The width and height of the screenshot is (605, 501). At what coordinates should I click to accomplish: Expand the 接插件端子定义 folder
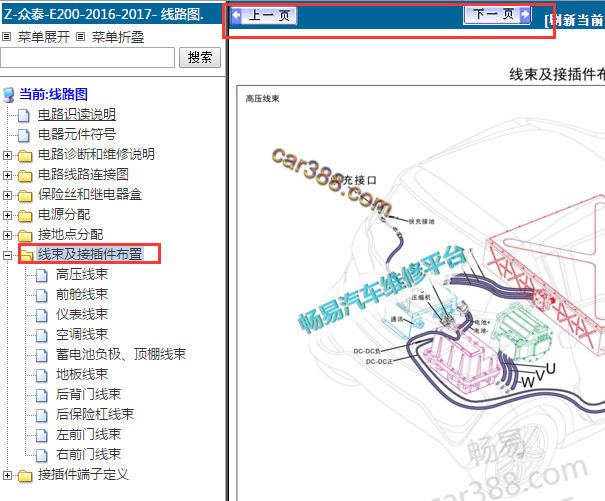(7, 475)
